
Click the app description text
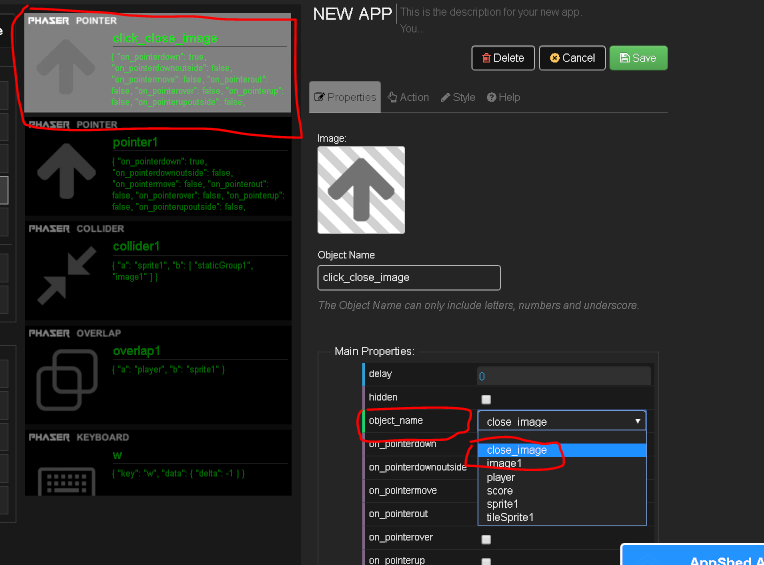(x=491, y=20)
